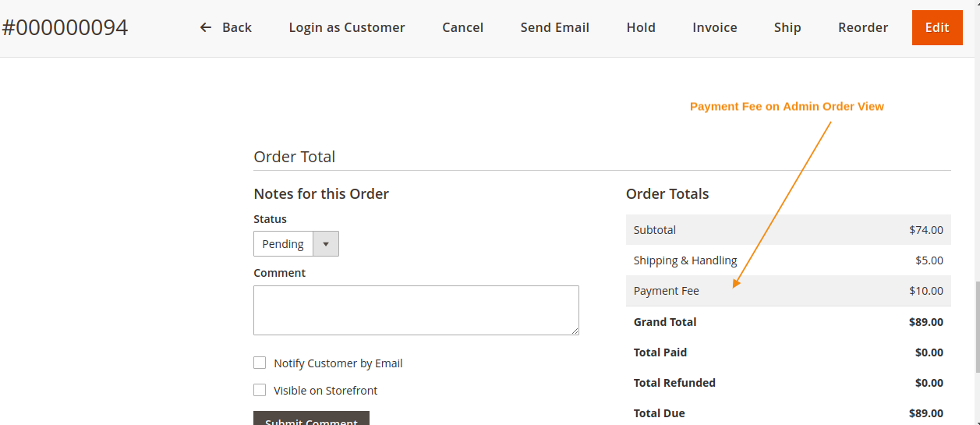Select the Pending status combo box
This screenshot has width=980, height=425.
click(x=284, y=244)
